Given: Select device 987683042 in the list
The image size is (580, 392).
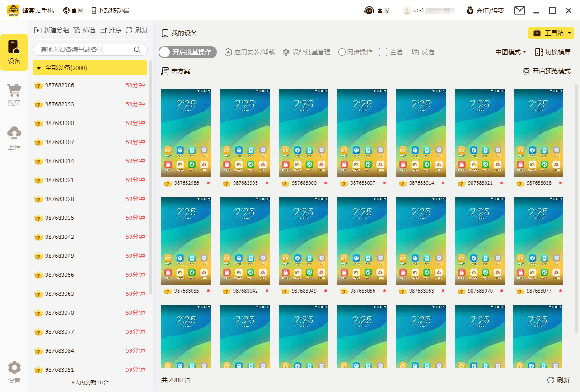Looking at the screenshot, I should coord(90,237).
